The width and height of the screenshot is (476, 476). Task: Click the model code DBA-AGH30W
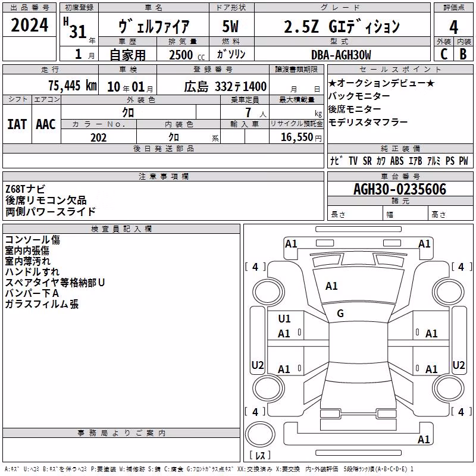click(341, 55)
